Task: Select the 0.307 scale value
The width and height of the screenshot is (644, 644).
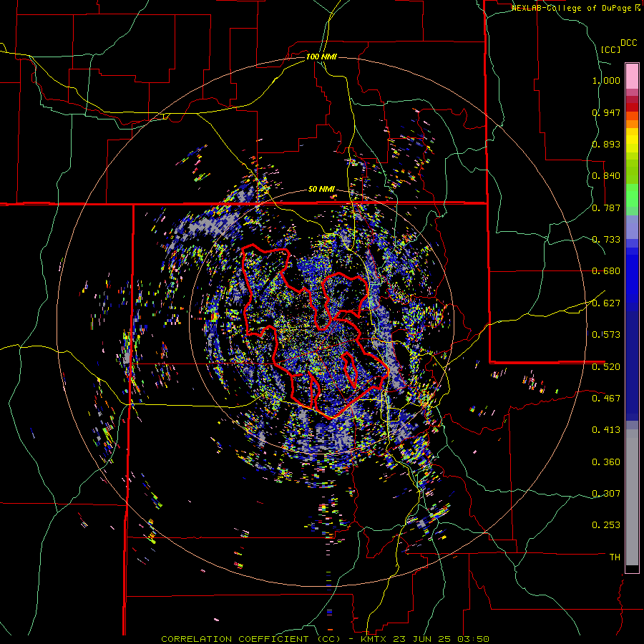Action: (606, 494)
